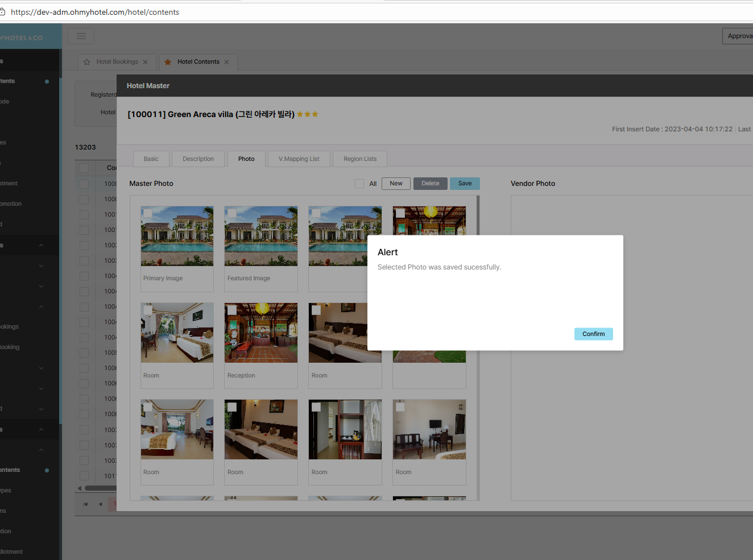Open the Primary image villa thumbnail
The image size is (753, 560).
click(x=177, y=236)
